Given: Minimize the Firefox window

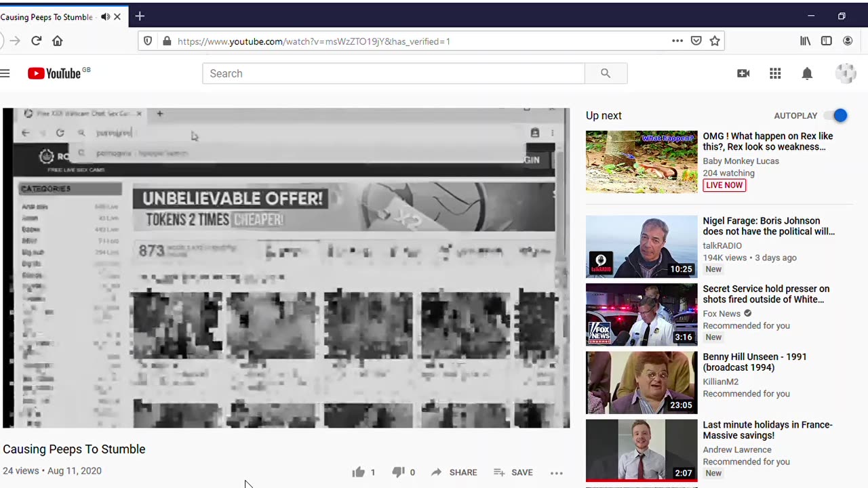Looking at the screenshot, I should coord(811,16).
